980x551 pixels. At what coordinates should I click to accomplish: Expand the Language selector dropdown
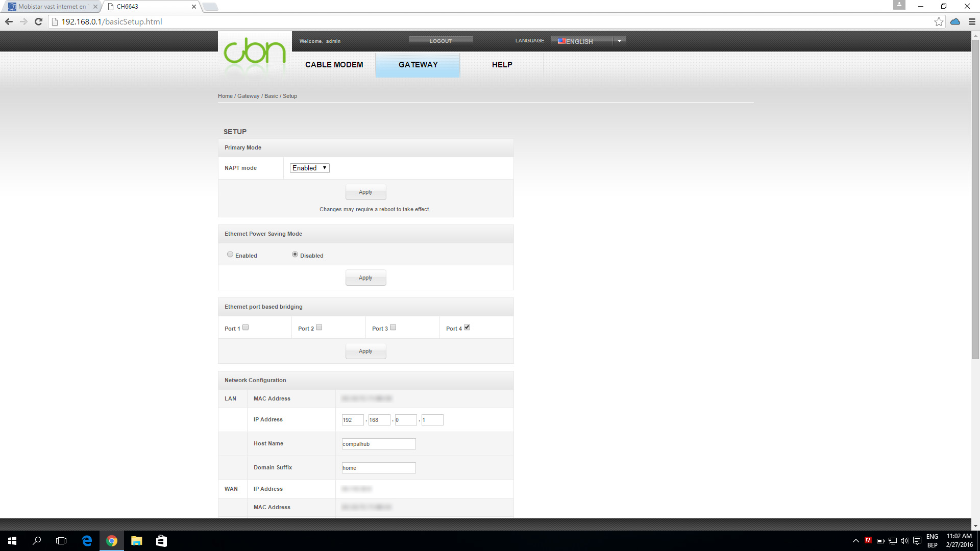(619, 41)
